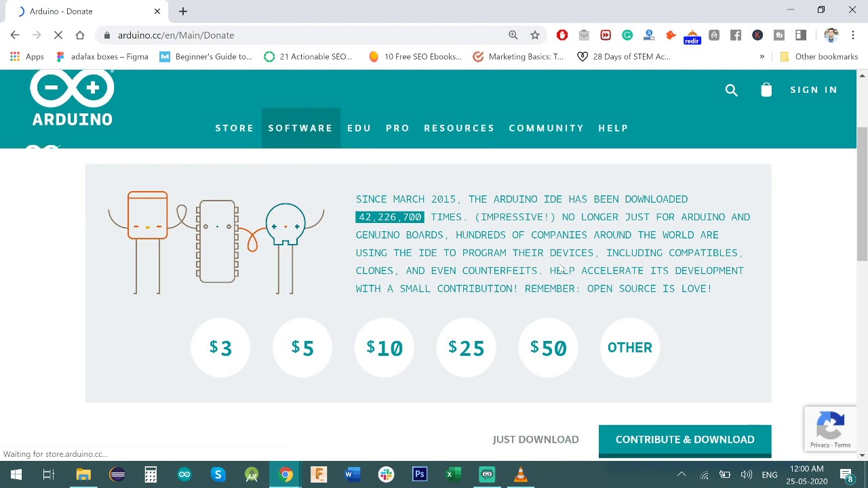The width and height of the screenshot is (868, 488).
Task: Click the reCAPTCHA Terms link
Action: pos(843,445)
